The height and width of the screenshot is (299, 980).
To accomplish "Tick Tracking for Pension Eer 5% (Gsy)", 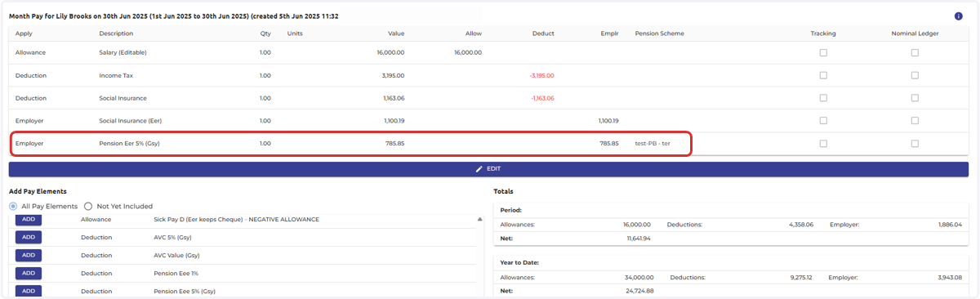I will [823, 144].
